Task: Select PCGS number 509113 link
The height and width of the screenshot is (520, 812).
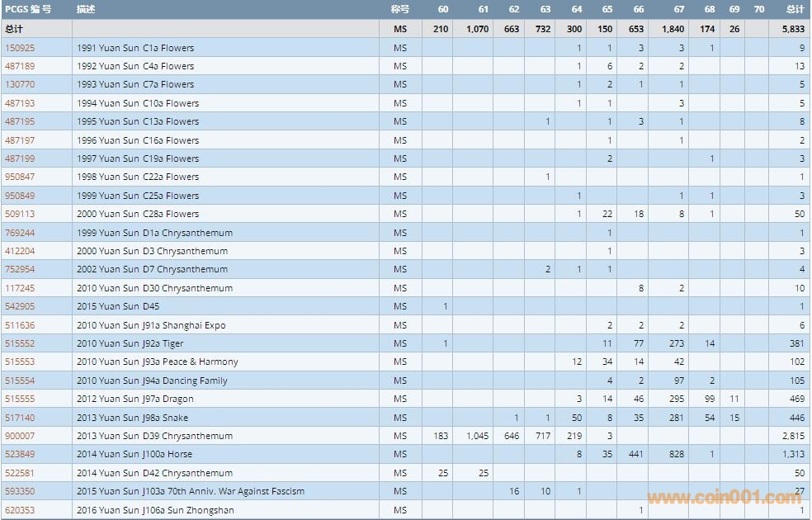Action: tap(20, 214)
